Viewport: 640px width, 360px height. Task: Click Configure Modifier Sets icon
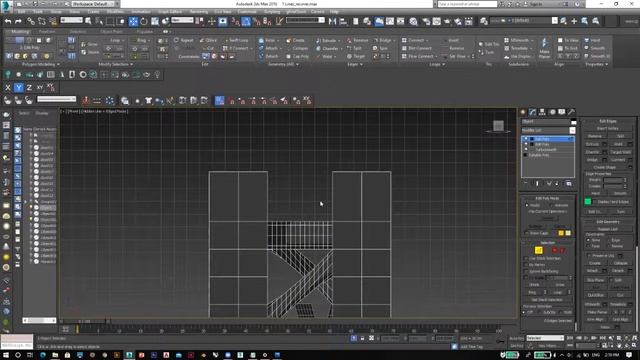coord(569,184)
